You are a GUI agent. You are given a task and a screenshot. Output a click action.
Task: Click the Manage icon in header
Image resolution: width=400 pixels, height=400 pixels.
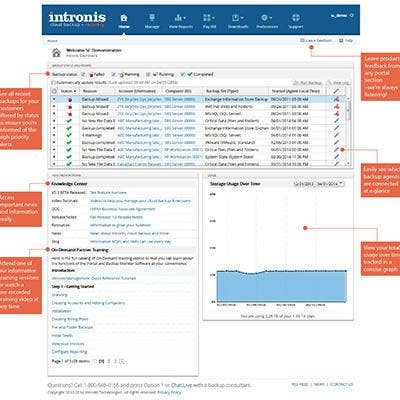(x=152, y=18)
